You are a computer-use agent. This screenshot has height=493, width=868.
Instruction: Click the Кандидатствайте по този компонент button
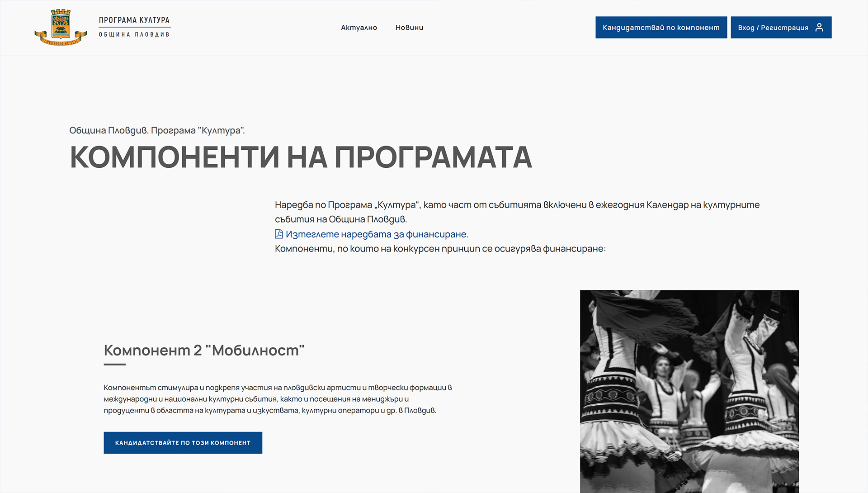[183, 443]
